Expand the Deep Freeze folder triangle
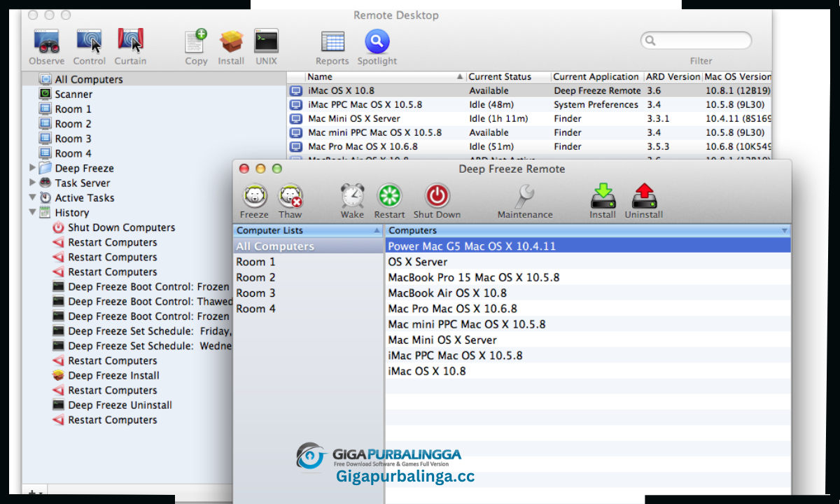 pyautogui.click(x=32, y=168)
